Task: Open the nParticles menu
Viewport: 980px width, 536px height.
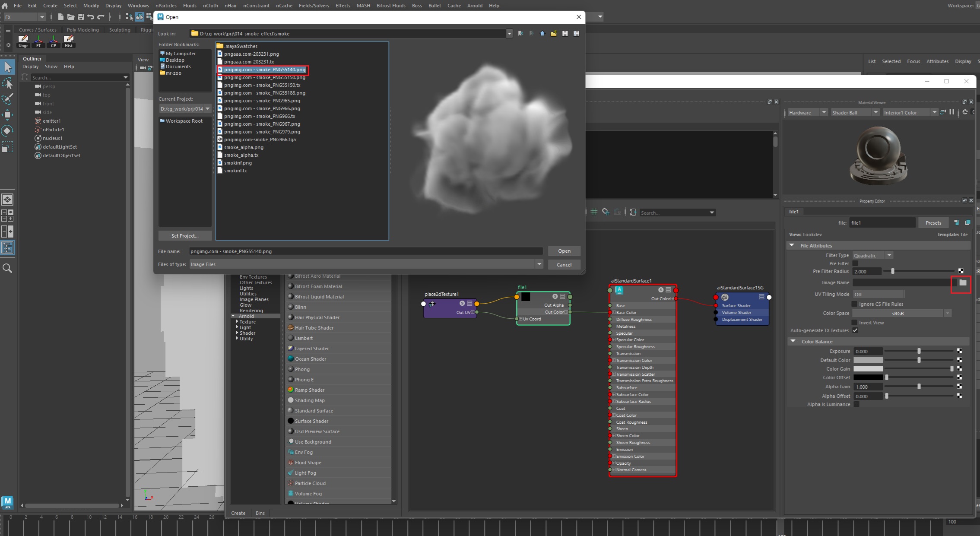Action: coord(166,6)
